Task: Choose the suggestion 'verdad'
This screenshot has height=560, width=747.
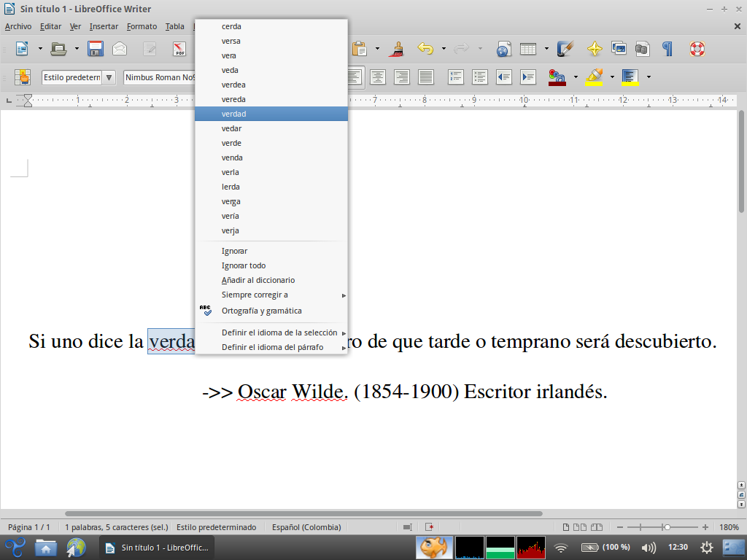Action: tap(271, 114)
